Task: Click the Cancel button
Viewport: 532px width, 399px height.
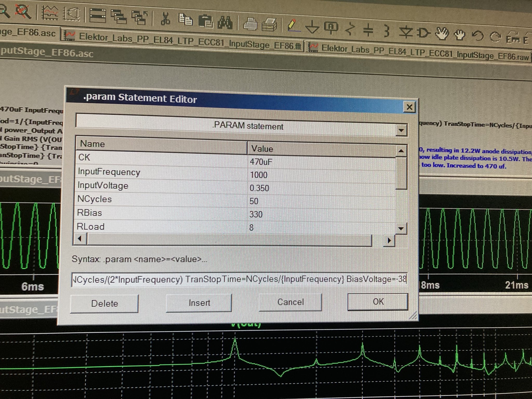Action: [x=290, y=302]
